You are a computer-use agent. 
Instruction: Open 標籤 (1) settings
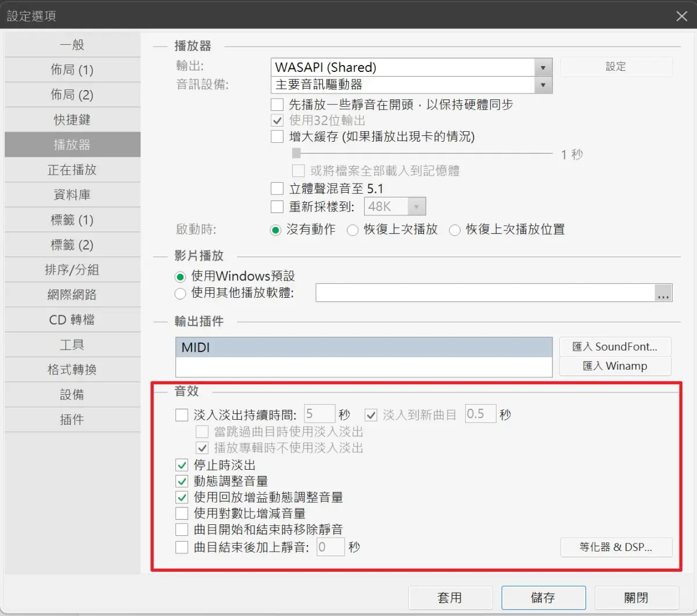pyautogui.click(x=73, y=219)
